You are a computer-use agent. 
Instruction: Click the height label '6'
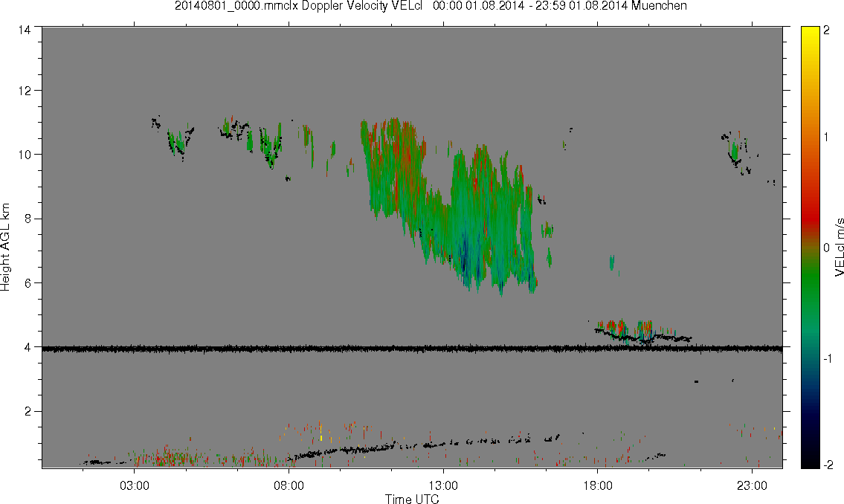point(28,283)
